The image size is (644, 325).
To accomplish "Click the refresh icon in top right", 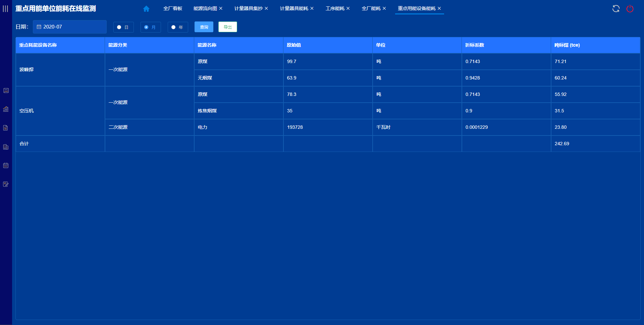I will coord(616,9).
